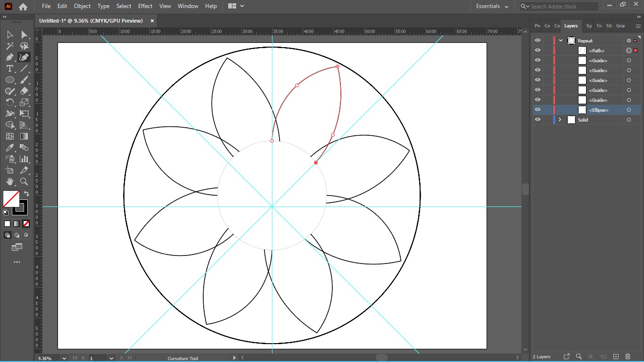This screenshot has width=644, height=362.
Task: Select the Ellipse shape tool
Action: pyautogui.click(x=10, y=80)
